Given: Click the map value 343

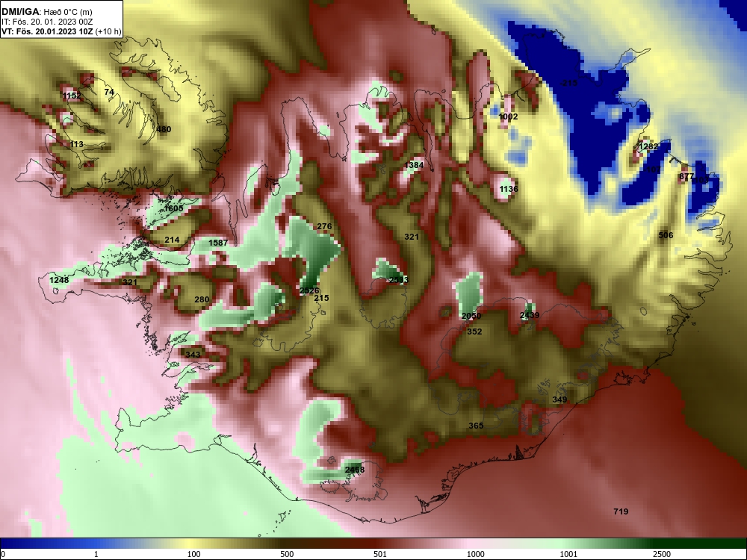Looking at the screenshot, I should click(x=193, y=355).
